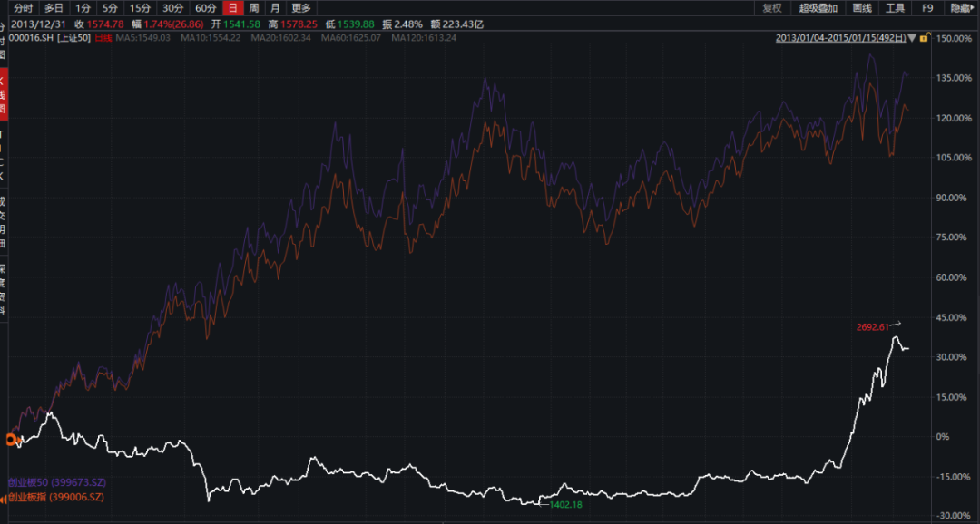Switch to 月 monthly period
The height and width of the screenshot is (524, 980).
[x=275, y=8]
